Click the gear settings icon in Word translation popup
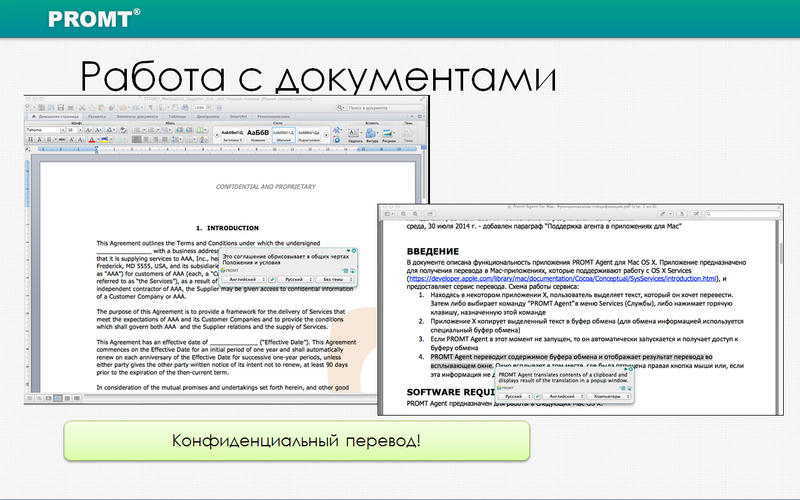Screen dimensions: 800x500 pos(354,251)
